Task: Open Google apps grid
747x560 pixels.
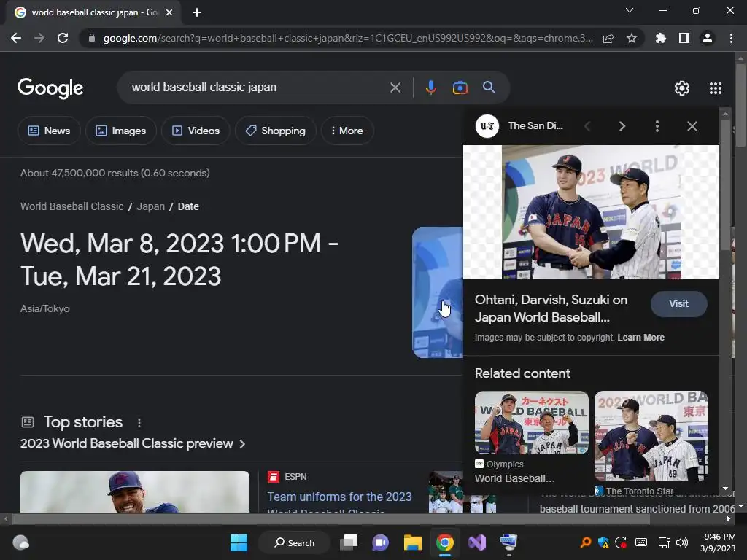Action: point(716,88)
